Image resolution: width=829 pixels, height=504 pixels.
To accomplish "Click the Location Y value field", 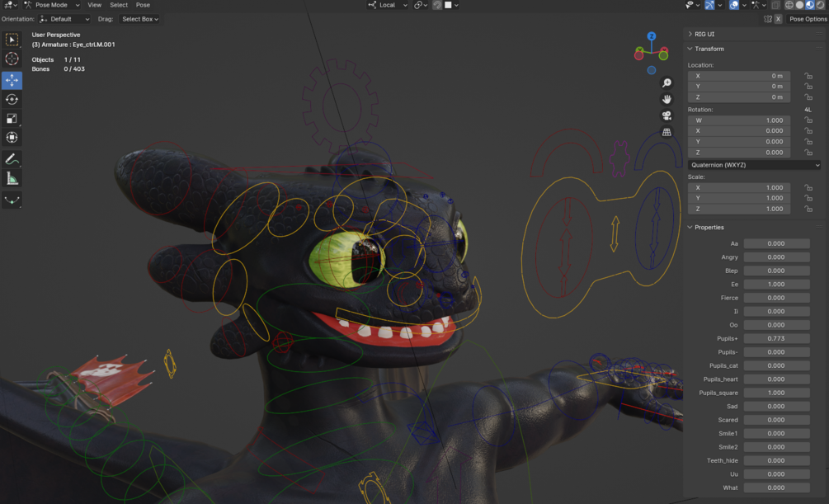I will point(739,87).
